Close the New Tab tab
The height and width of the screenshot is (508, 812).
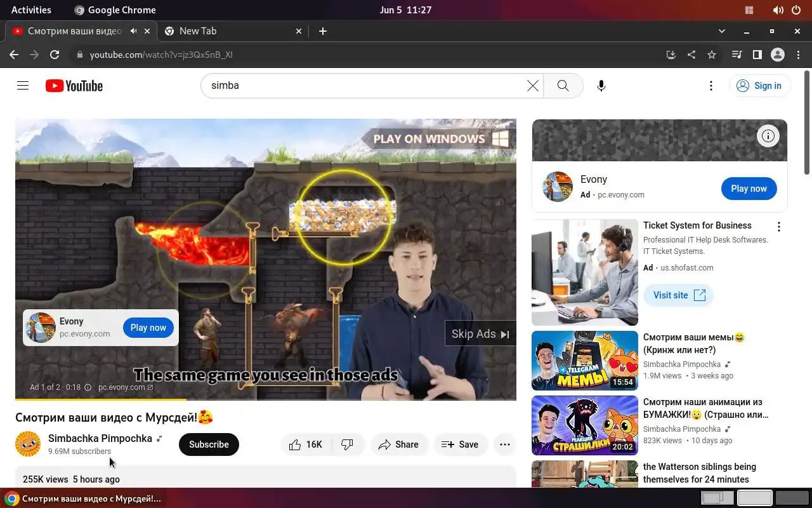pyautogui.click(x=299, y=31)
